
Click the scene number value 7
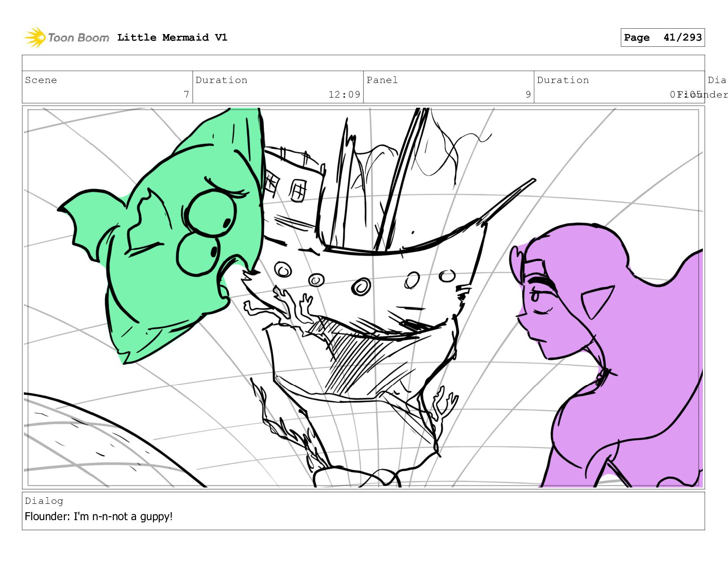(186, 94)
